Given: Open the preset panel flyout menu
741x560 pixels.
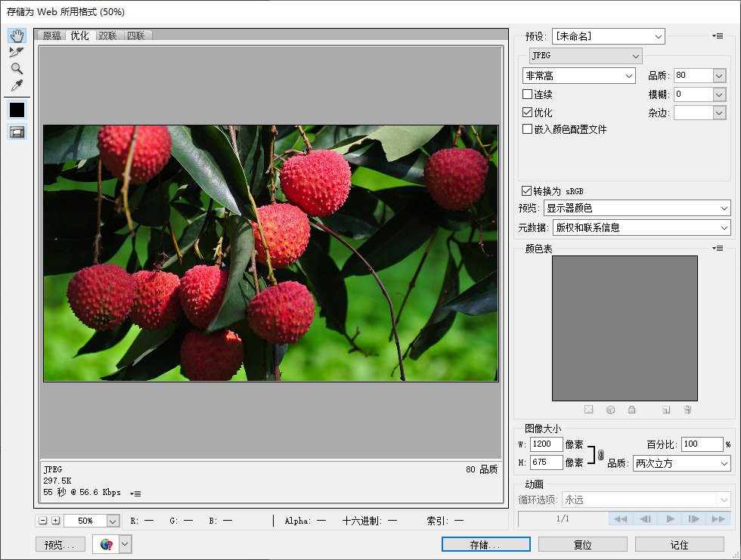Looking at the screenshot, I should (x=718, y=36).
